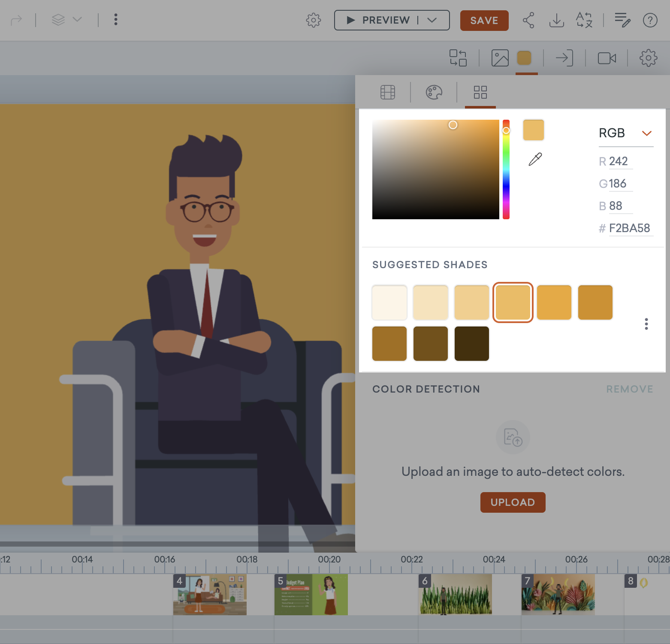Image resolution: width=670 pixels, height=644 pixels.
Task: Click the layers icon in top toolbar
Action: pos(58,20)
